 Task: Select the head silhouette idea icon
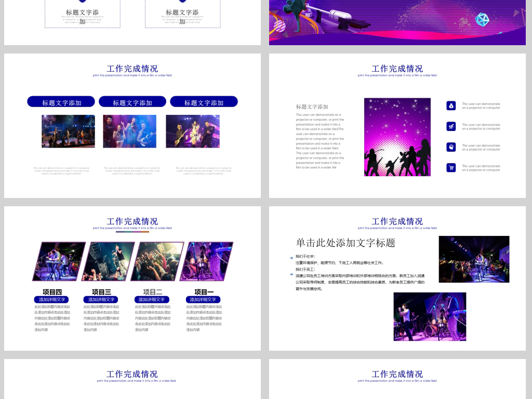(x=451, y=147)
